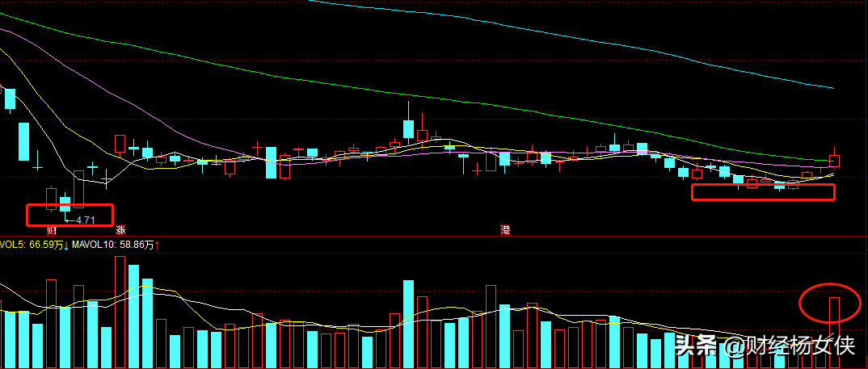Click the 财 marker below the chart
The height and width of the screenshot is (369, 868).
(52, 231)
